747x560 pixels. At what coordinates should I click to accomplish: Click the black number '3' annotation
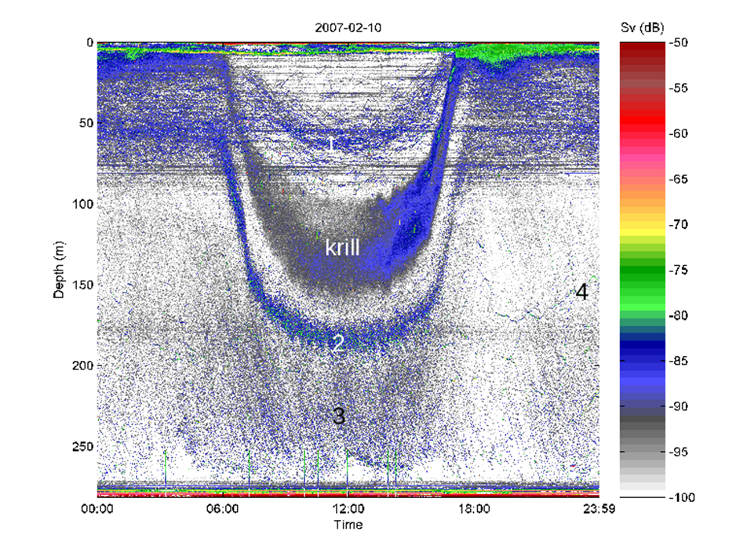(339, 416)
